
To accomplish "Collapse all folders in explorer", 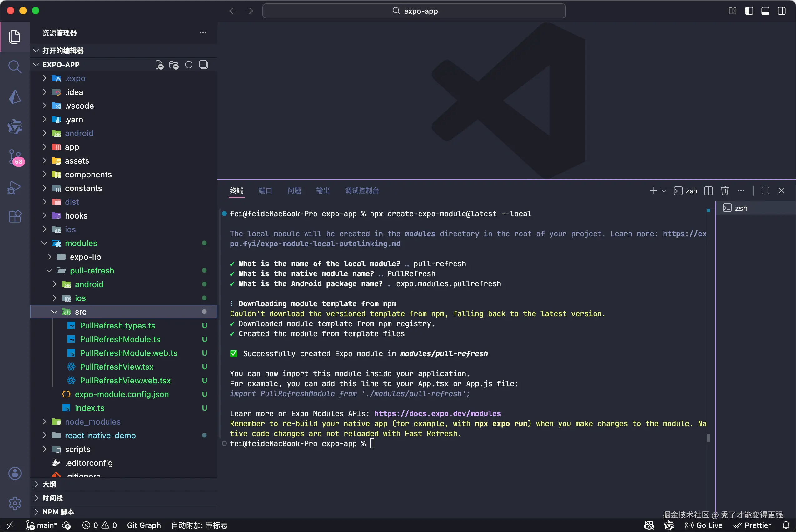I will [203, 65].
